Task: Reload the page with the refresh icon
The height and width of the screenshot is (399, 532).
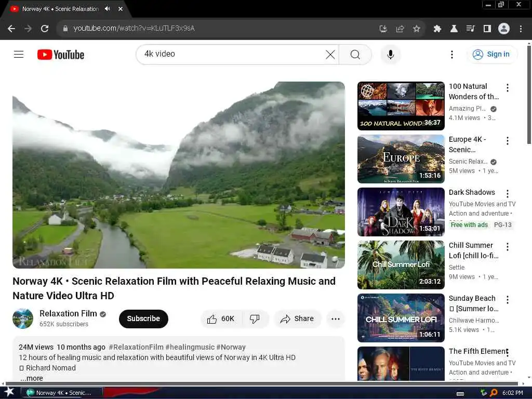Action: coord(45,29)
